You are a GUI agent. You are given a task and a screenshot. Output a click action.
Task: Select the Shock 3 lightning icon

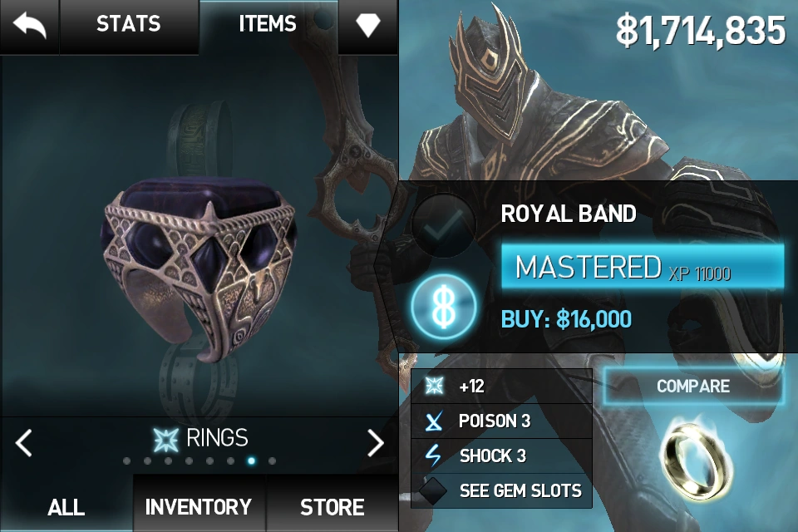434,456
